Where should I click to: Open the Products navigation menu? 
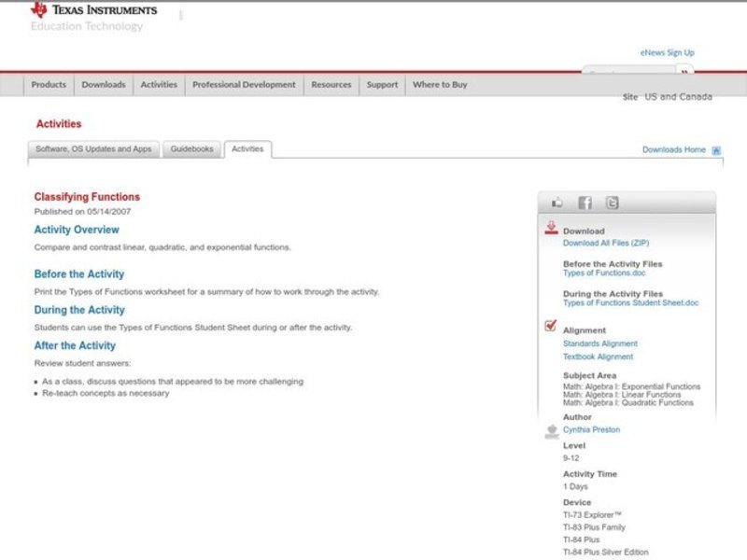click(49, 85)
